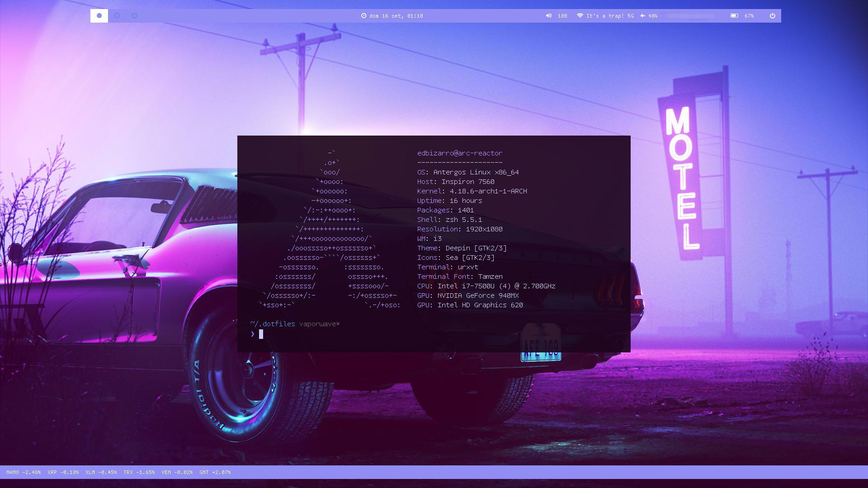
Task: Switch to the second workspace circle
Action: click(117, 16)
